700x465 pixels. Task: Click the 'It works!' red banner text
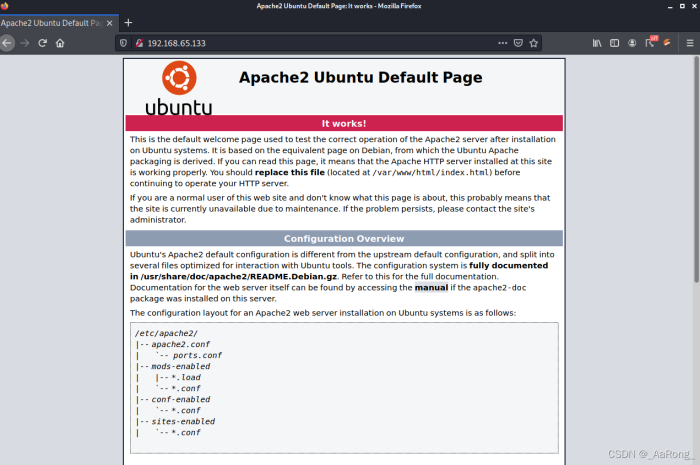pyautogui.click(x=344, y=124)
